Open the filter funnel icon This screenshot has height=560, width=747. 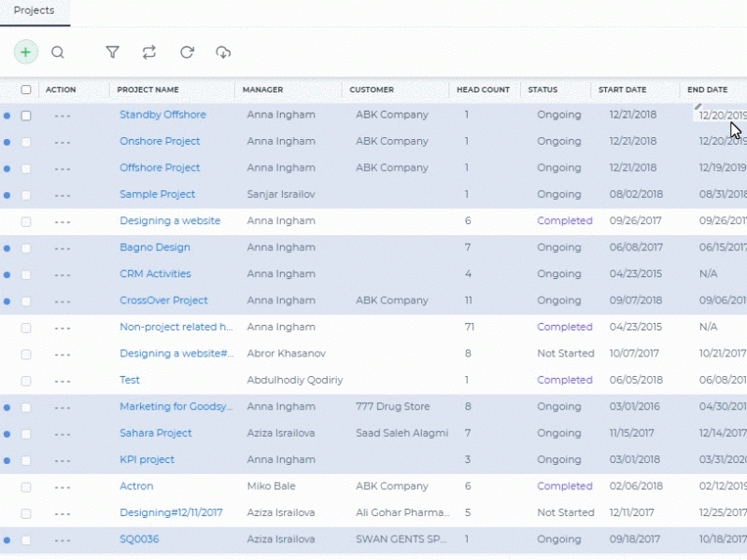[x=112, y=52]
